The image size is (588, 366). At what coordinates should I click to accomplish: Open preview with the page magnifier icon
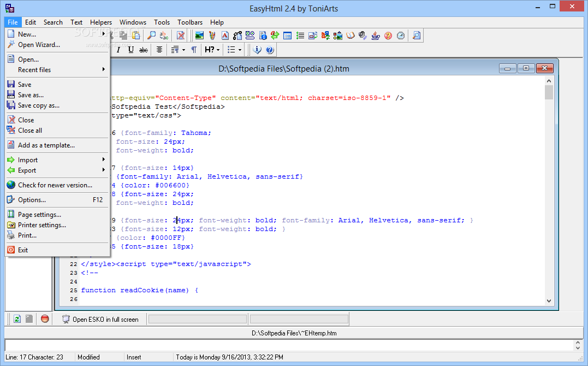pyautogui.click(x=416, y=36)
